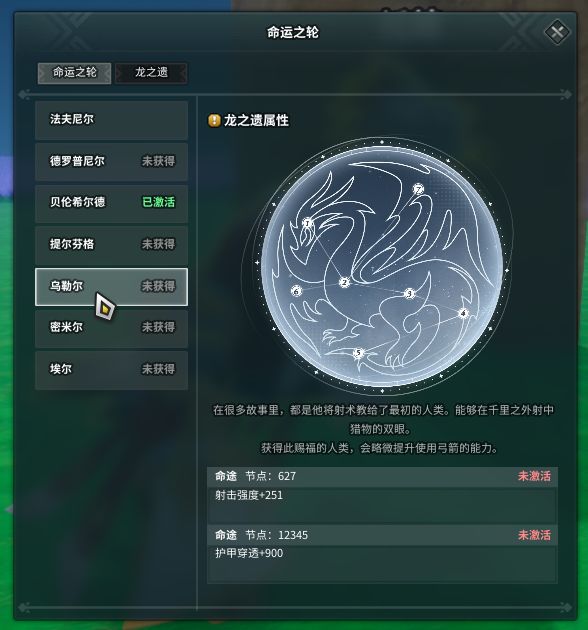Select 法夫尼尔 in the list
Viewport: 588px width, 630px height.
(x=111, y=119)
